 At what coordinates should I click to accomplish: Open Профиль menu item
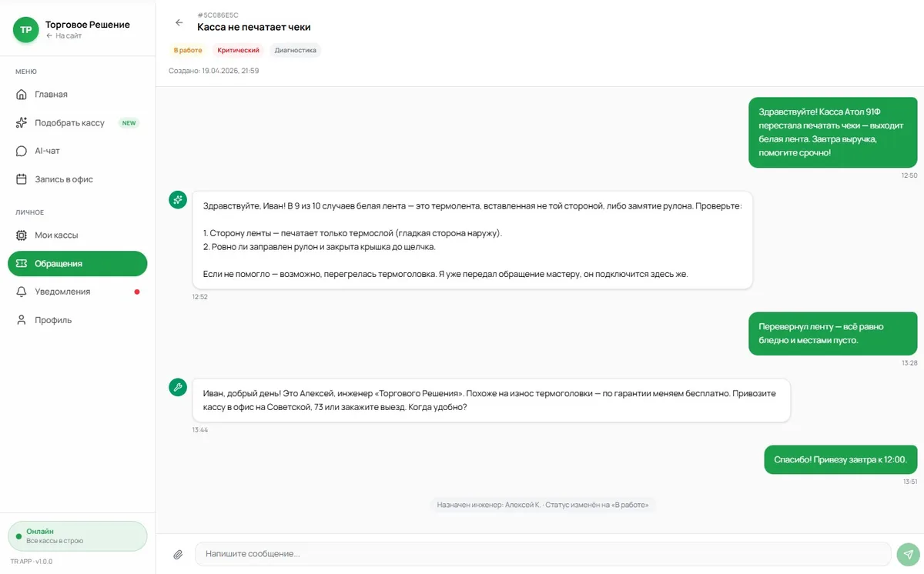pyautogui.click(x=77, y=320)
